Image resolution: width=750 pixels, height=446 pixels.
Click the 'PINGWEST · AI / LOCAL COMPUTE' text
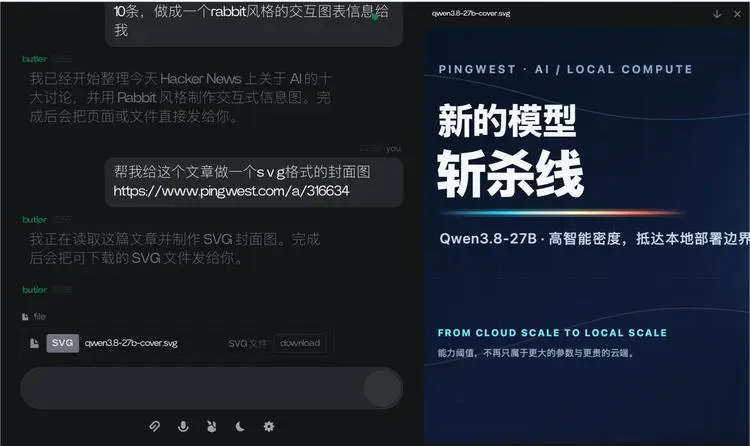click(x=565, y=69)
